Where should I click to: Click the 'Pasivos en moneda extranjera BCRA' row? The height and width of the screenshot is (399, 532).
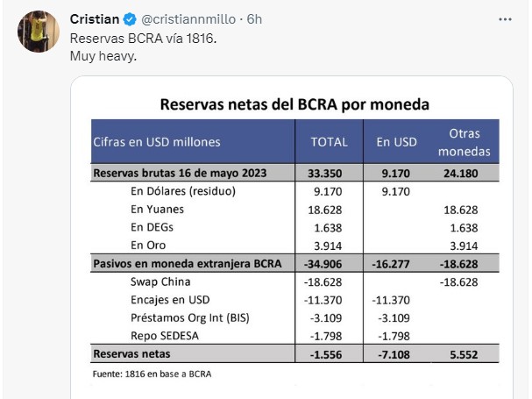[x=294, y=263]
